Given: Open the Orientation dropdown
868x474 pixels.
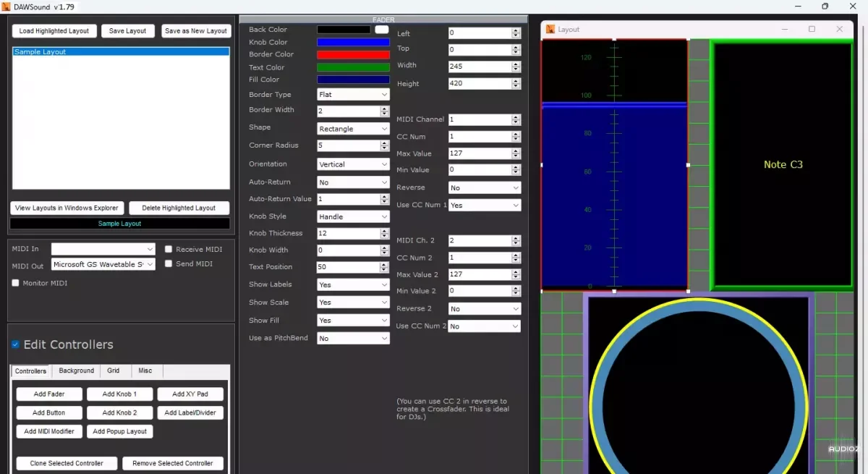Looking at the screenshot, I should (353, 164).
